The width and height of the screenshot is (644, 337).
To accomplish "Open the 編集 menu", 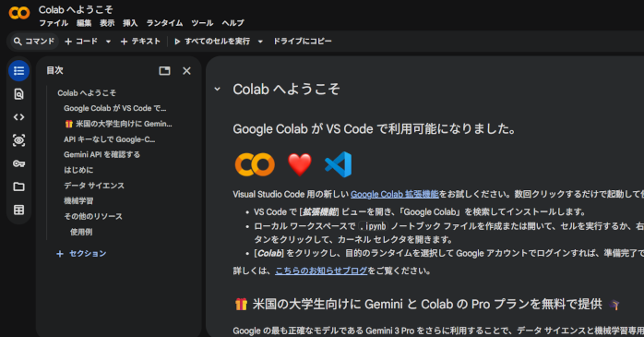I will pyautogui.click(x=84, y=23).
